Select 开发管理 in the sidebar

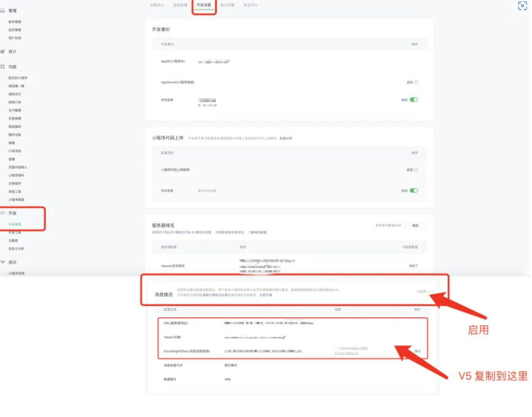pyautogui.click(x=15, y=224)
